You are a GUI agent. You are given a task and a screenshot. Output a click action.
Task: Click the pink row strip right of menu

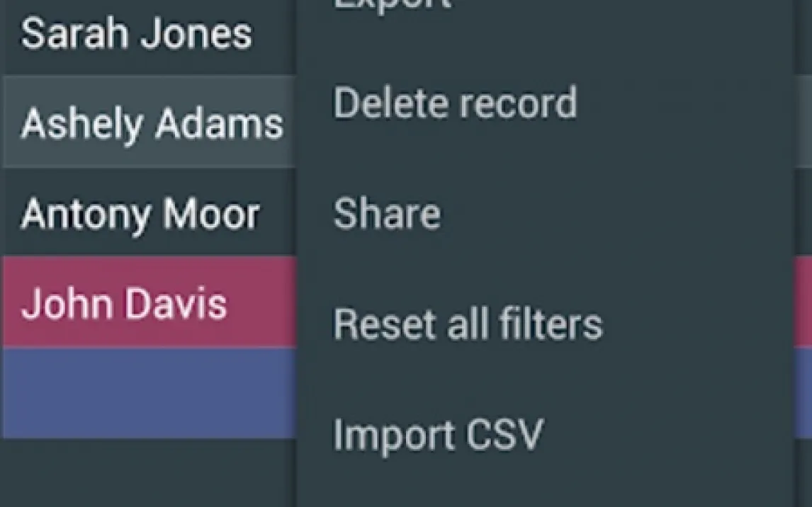803,302
